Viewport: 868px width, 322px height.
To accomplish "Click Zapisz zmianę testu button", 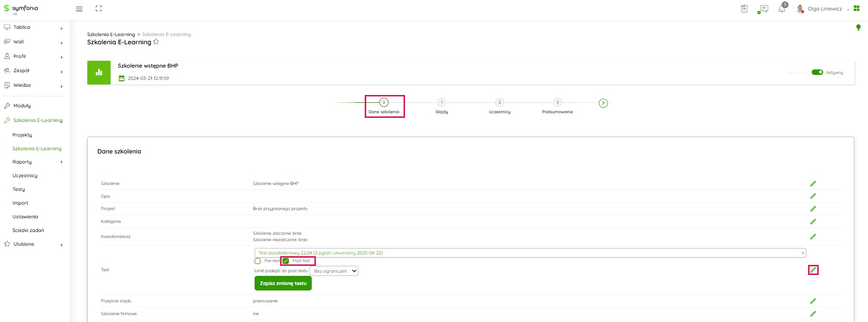I will [x=283, y=284].
